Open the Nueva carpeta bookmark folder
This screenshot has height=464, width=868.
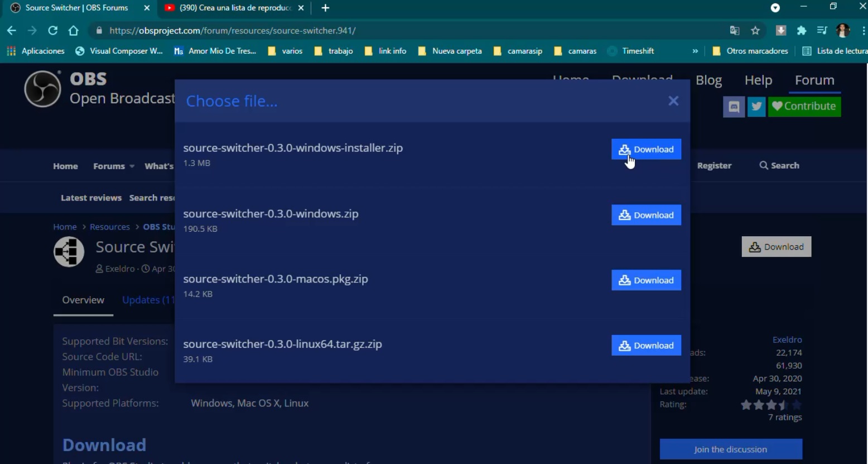click(x=450, y=51)
